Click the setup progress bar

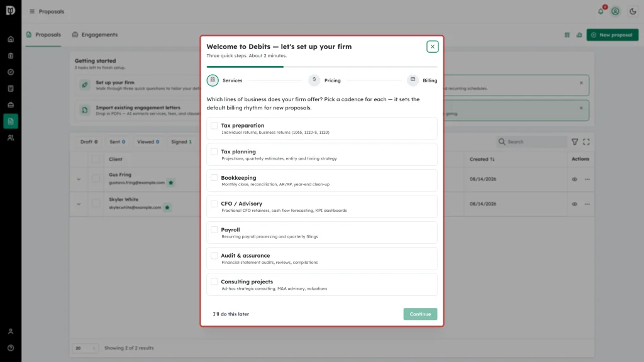pyautogui.click(x=322, y=67)
